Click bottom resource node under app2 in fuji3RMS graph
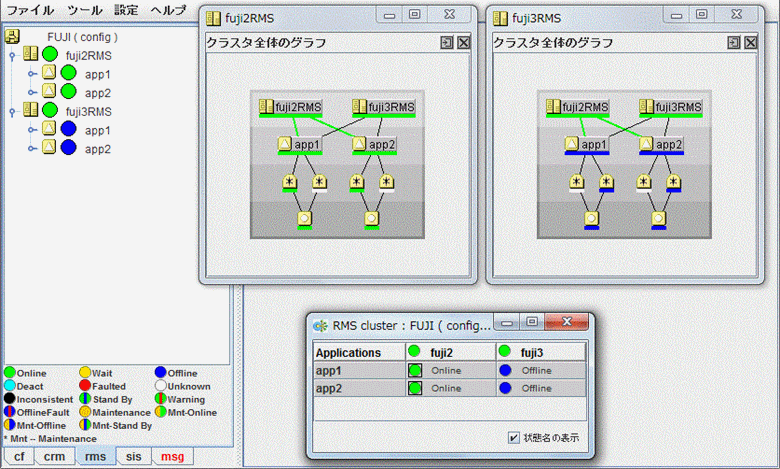The image size is (780, 469). pos(659,219)
